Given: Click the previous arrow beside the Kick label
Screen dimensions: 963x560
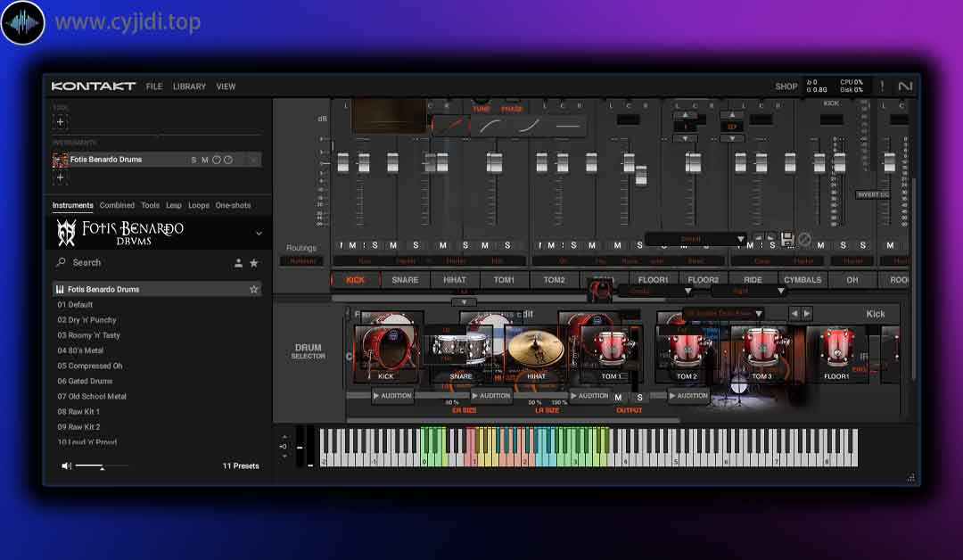Looking at the screenshot, I should (794, 314).
